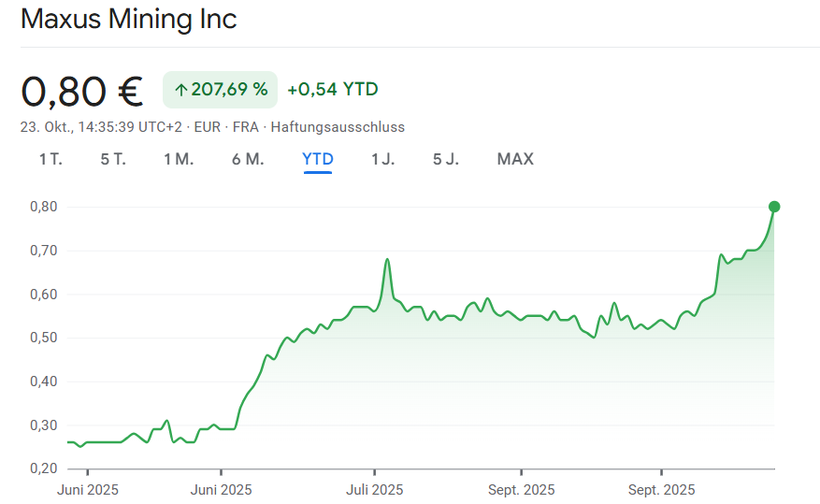Click the +0,54 YTD change text
This screenshot has width=820, height=504.
(x=333, y=90)
